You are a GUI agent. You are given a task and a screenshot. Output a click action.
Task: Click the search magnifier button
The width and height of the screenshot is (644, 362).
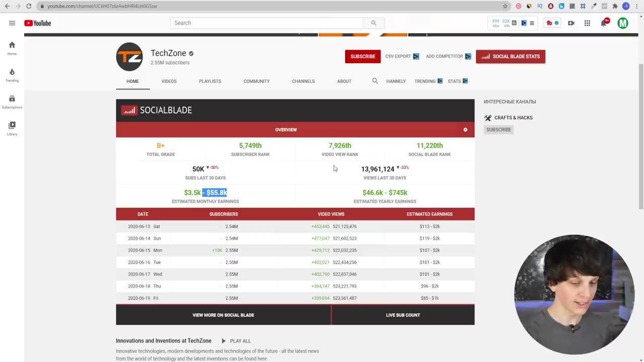(373, 23)
